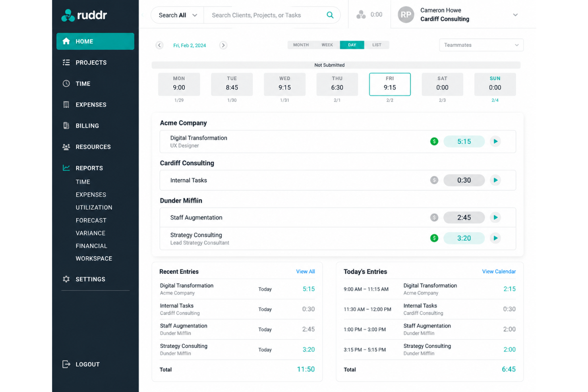Edit the 5:15 time for Digital Transformation
Screen dimensions: 588x392
coord(464,141)
